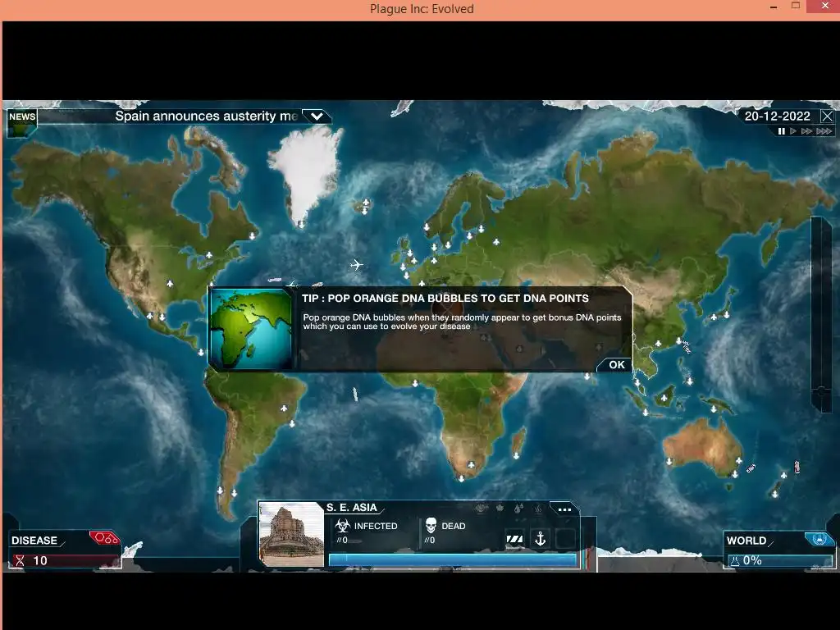Click the ship in the South Atlantic
Viewport: 840px width, 630px height.
pos(354,395)
